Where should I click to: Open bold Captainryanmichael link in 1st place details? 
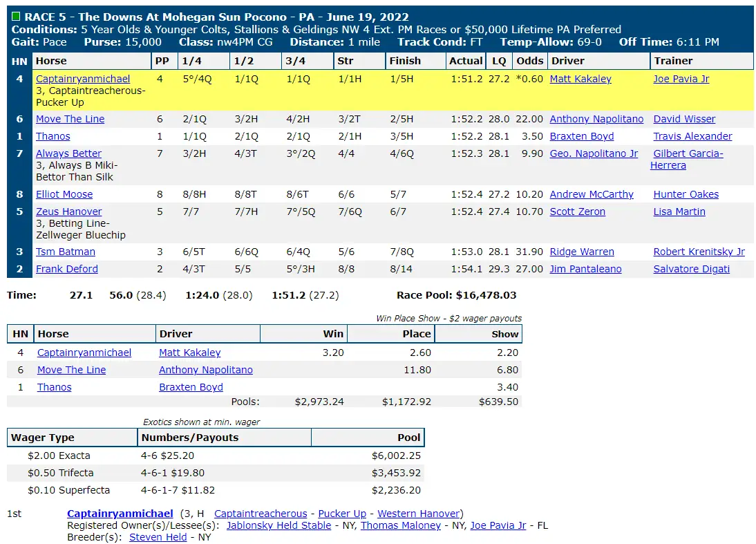[x=120, y=514]
